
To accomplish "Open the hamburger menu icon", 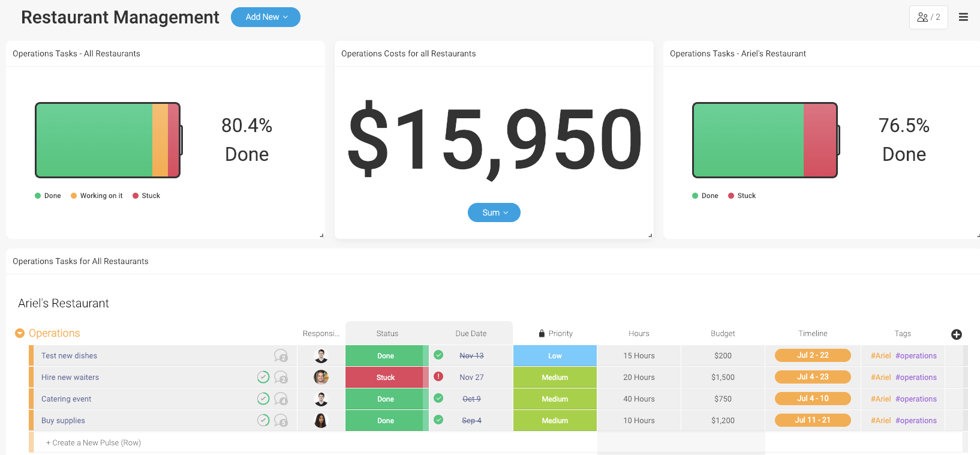I will click(963, 17).
